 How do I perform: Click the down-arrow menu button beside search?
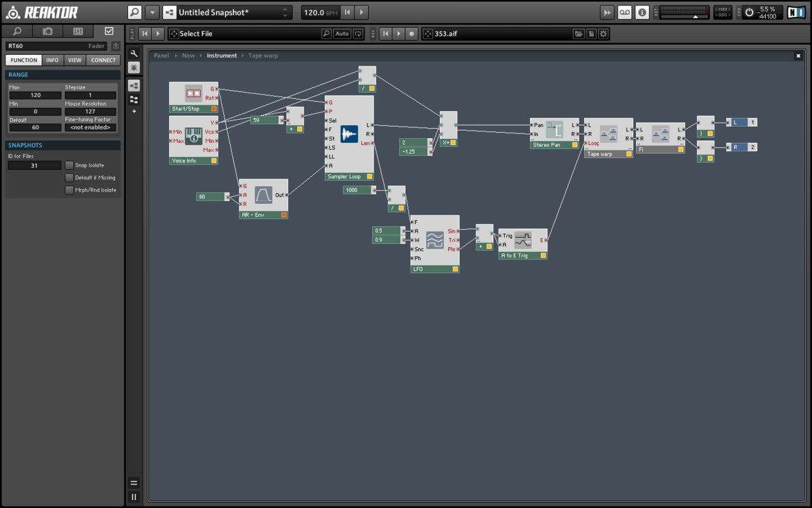click(x=152, y=12)
